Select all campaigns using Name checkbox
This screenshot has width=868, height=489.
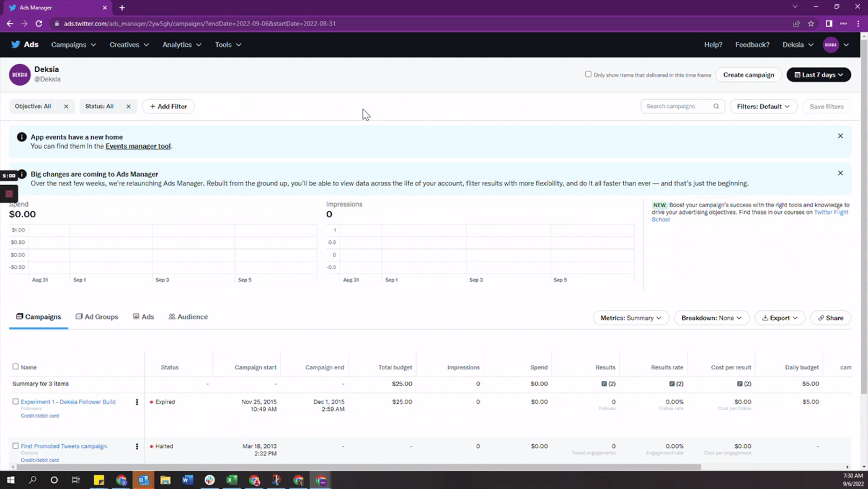point(15,367)
